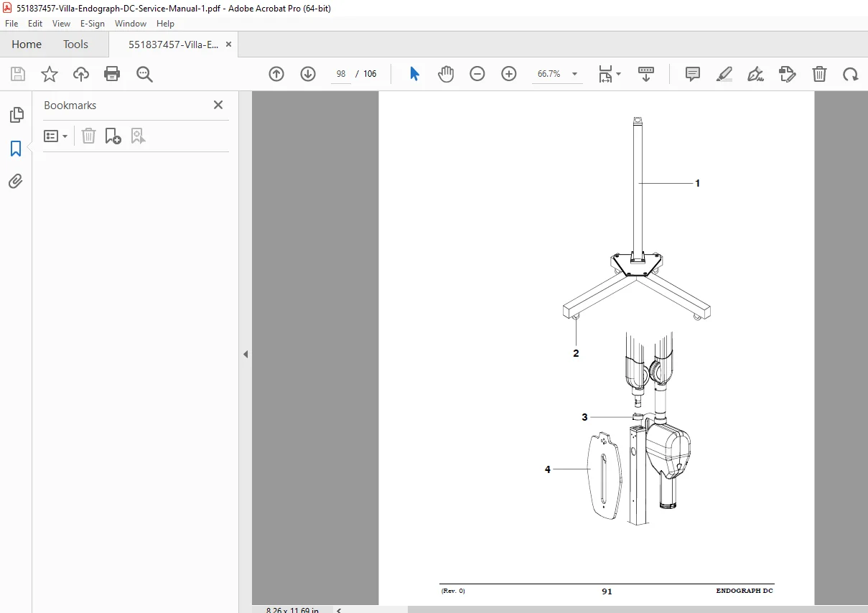
Task: Add the document to starred files
Action: 50,74
